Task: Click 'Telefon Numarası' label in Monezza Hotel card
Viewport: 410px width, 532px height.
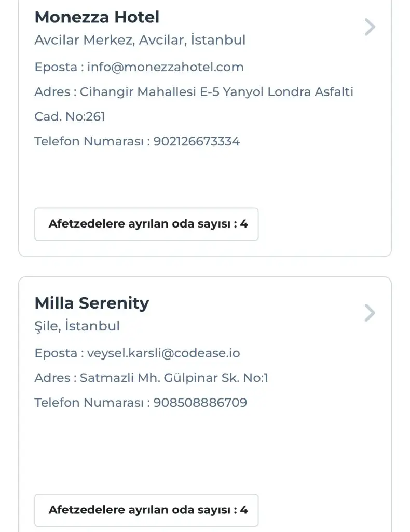Action: (x=88, y=141)
